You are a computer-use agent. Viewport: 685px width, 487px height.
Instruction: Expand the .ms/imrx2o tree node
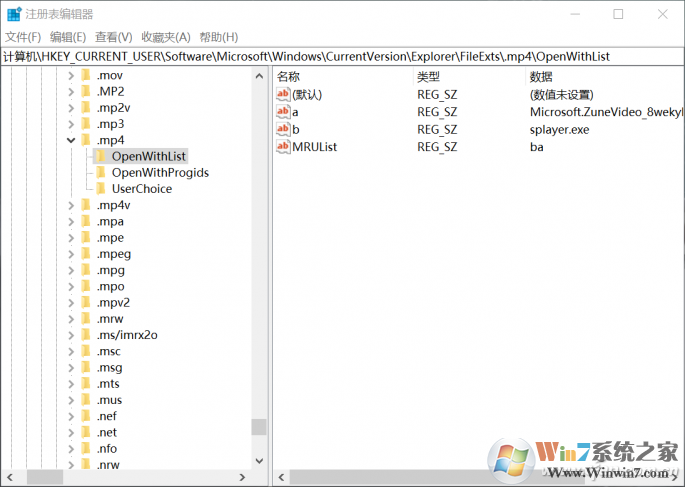71,335
